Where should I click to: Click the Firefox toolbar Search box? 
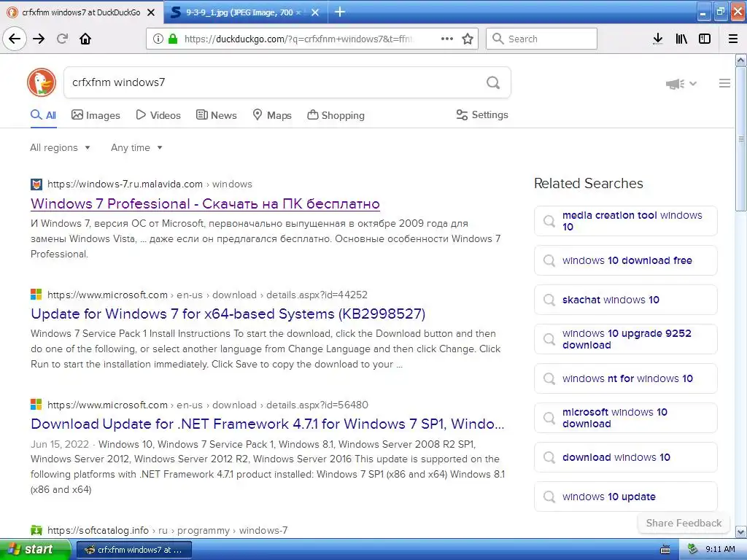coord(541,39)
